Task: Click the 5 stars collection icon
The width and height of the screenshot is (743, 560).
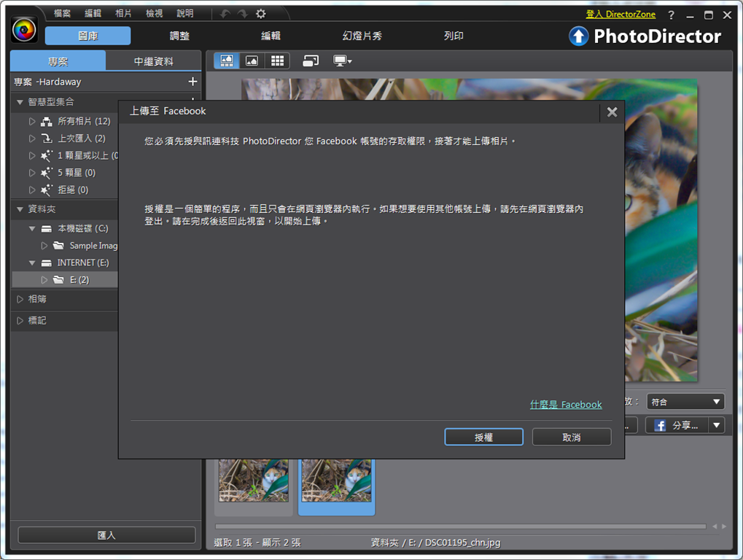Action: [x=47, y=173]
